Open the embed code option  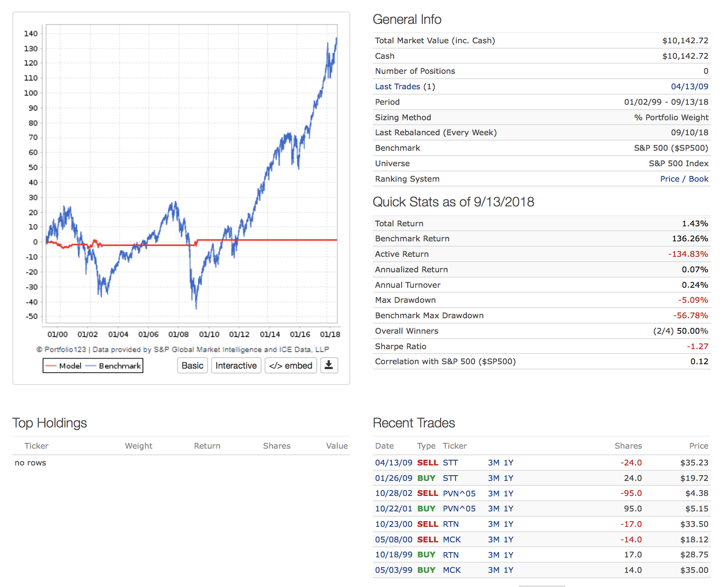point(291,366)
